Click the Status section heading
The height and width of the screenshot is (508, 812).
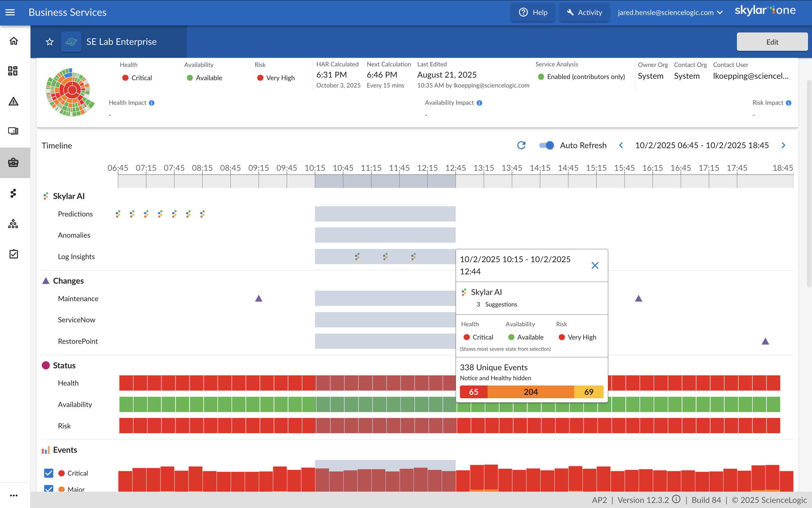[x=64, y=365]
